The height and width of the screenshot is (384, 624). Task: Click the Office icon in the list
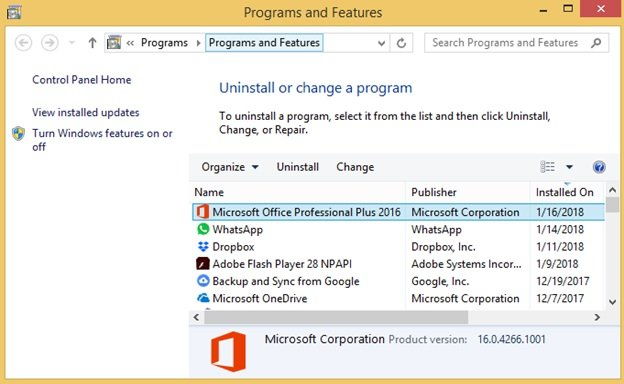tap(203, 212)
